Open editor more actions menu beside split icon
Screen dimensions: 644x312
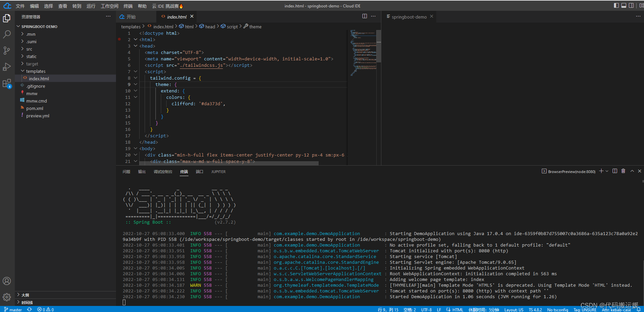point(373,16)
